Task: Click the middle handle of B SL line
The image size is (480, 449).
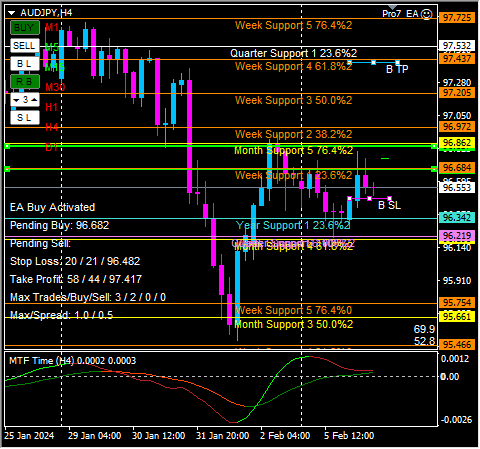Action: coord(369,199)
